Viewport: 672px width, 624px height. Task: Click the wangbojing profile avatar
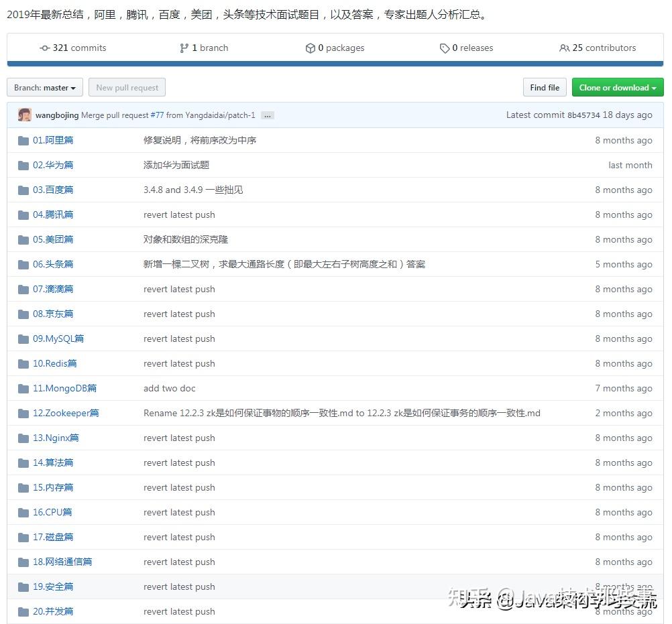pos(24,115)
